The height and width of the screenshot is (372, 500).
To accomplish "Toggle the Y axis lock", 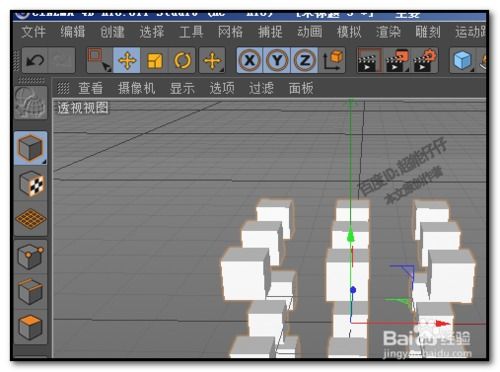I will tap(277, 60).
